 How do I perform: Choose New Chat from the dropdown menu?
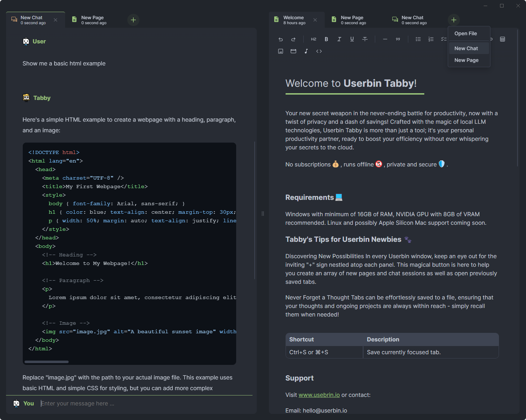pyautogui.click(x=469, y=48)
